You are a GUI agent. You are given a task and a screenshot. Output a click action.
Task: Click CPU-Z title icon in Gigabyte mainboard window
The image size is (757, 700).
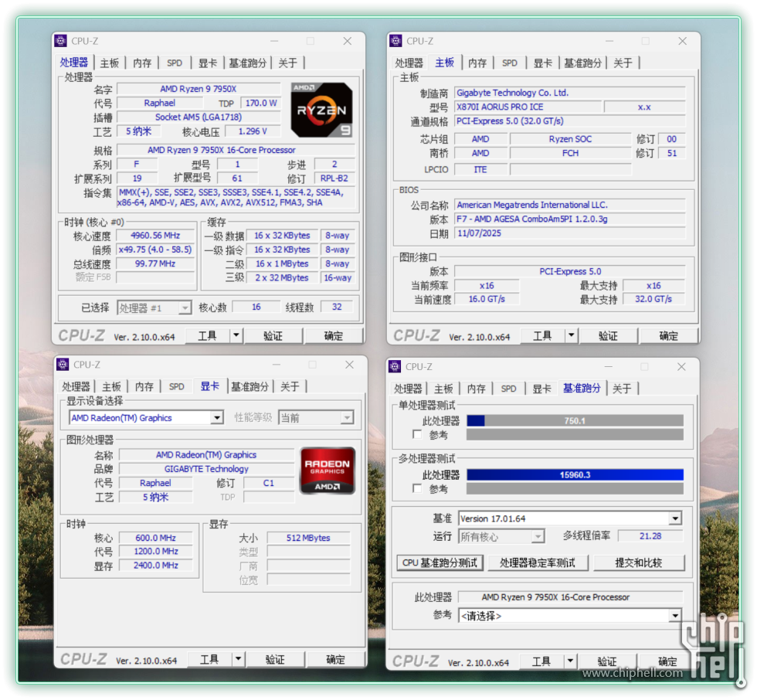(395, 41)
